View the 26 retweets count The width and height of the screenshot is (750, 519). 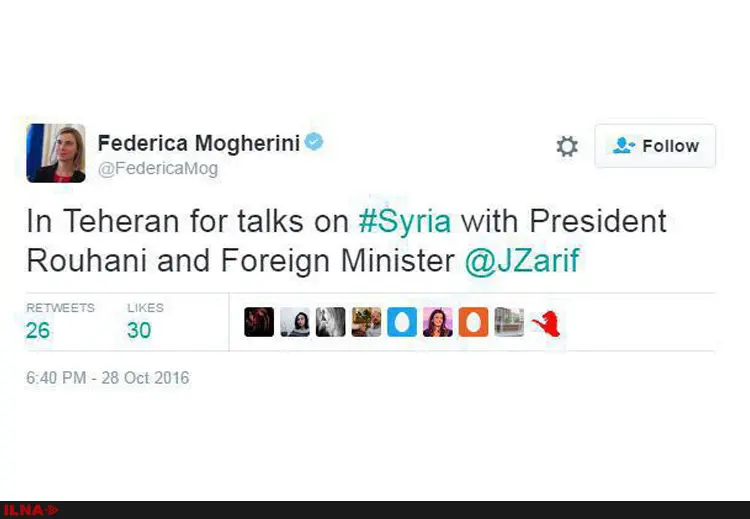pos(38,330)
